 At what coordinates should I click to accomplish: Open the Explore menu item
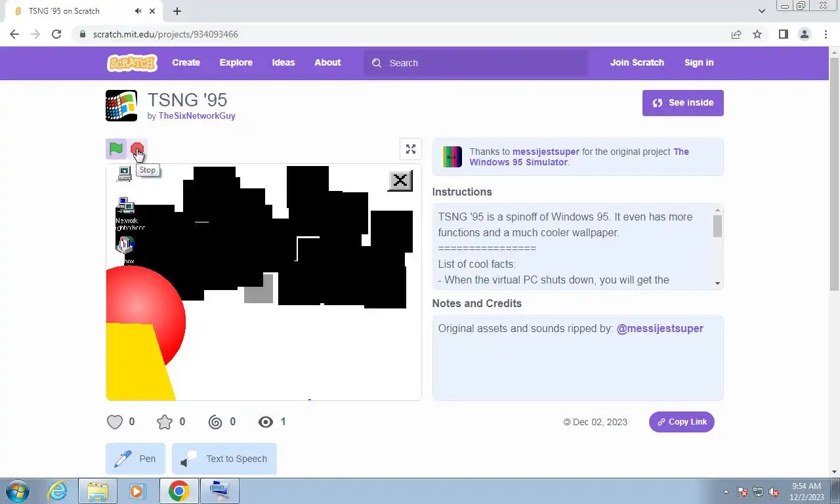pyautogui.click(x=236, y=63)
